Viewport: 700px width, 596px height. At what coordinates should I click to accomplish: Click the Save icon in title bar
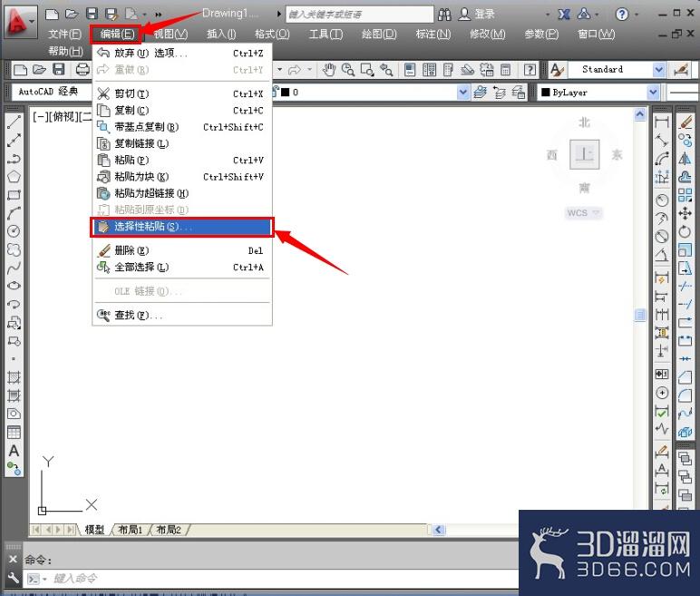coord(92,15)
